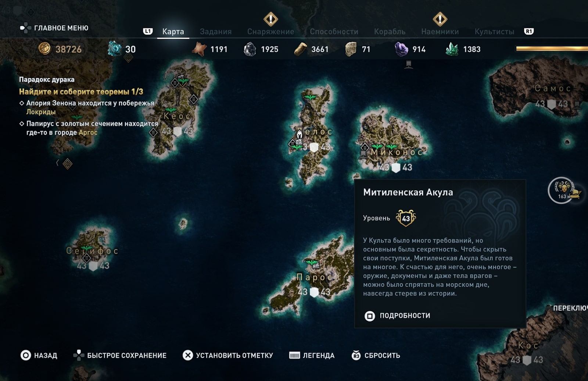Click the wood log resource icon

tap(300, 49)
